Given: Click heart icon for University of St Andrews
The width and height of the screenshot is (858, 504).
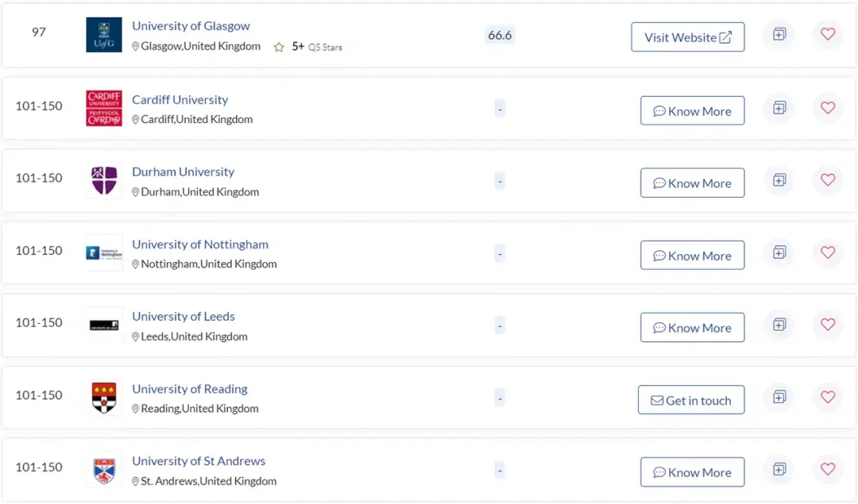Looking at the screenshot, I should click(x=827, y=470).
